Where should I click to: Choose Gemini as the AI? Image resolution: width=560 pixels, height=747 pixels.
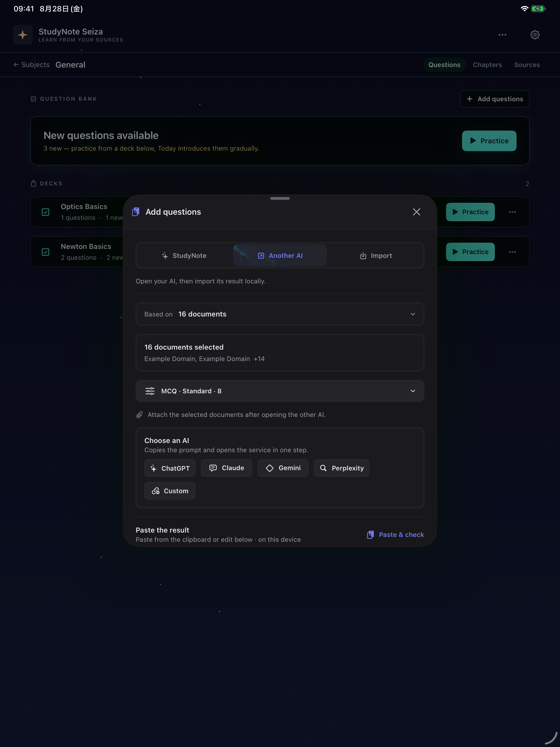coord(283,468)
